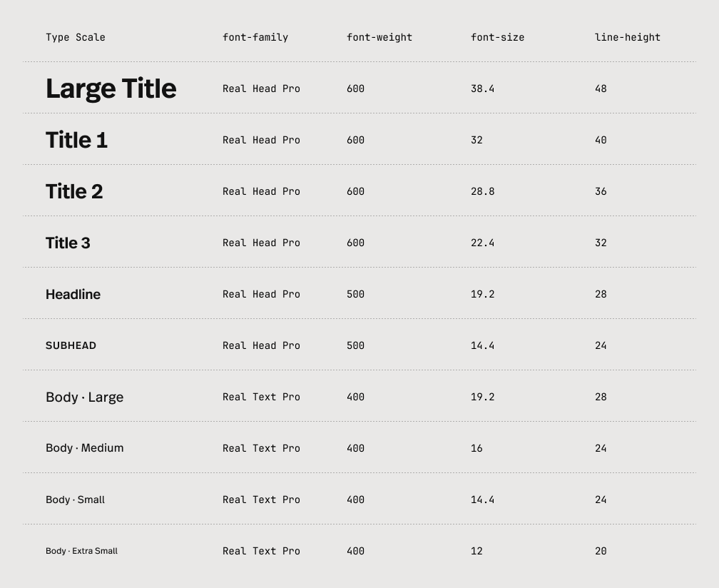The image size is (719, 588).
Task: Select the SUBHEAD sample label
Action: click(x=71, y=345)
